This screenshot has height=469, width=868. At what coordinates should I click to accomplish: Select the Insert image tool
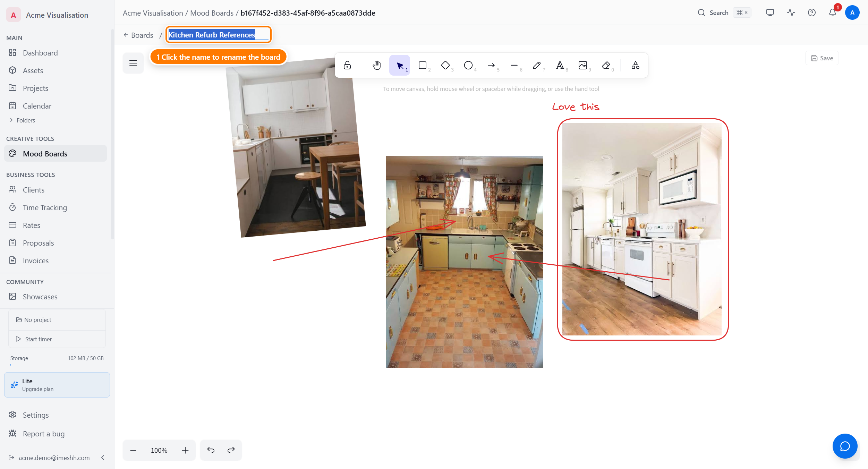click(583, 65)
